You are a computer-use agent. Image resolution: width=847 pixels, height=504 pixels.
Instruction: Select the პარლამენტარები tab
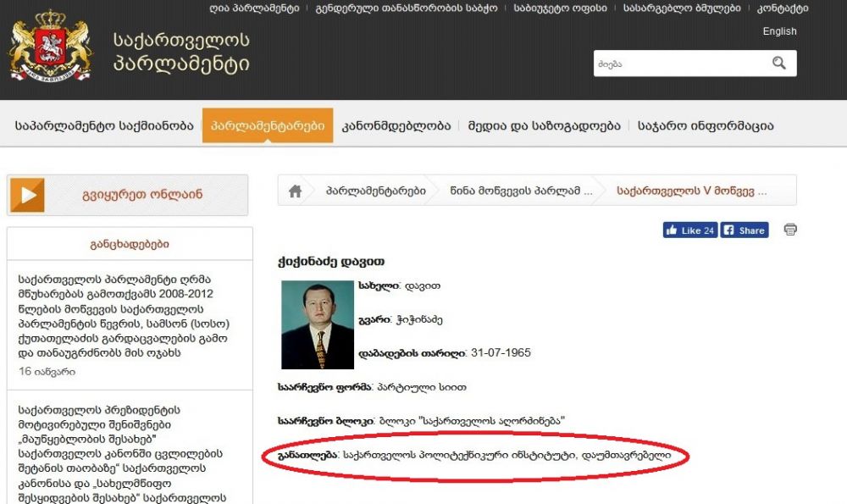tap(268, 125)
